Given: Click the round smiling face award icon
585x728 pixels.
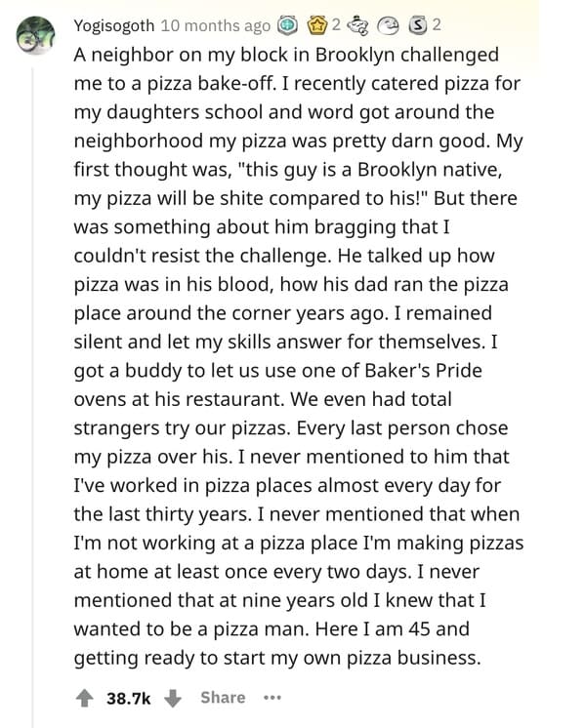Looking at the screenshot, I should pos(388,26).
